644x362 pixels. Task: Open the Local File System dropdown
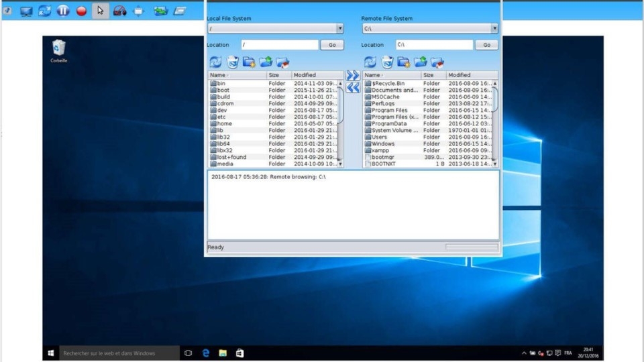(x=339, y=29)
